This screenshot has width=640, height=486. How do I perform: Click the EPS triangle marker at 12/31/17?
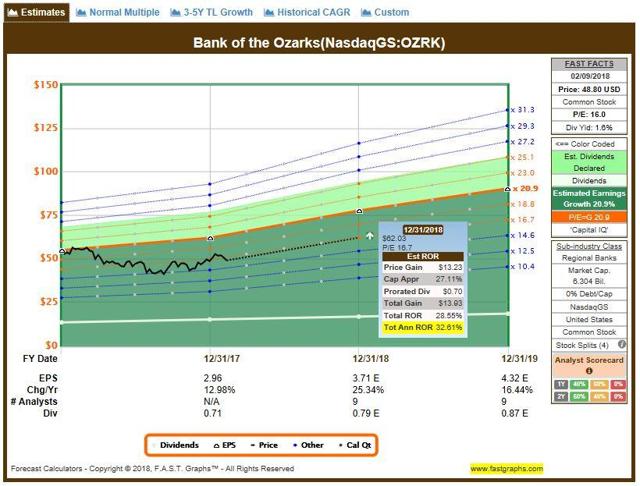(x=210, y=238)
